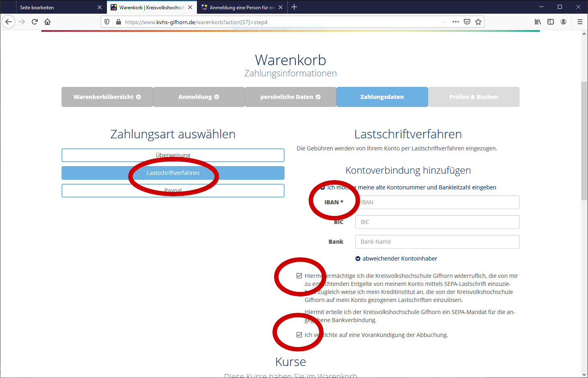Open the page actions three-dots menu
This screenshot has width=588, height=378.
455,22
